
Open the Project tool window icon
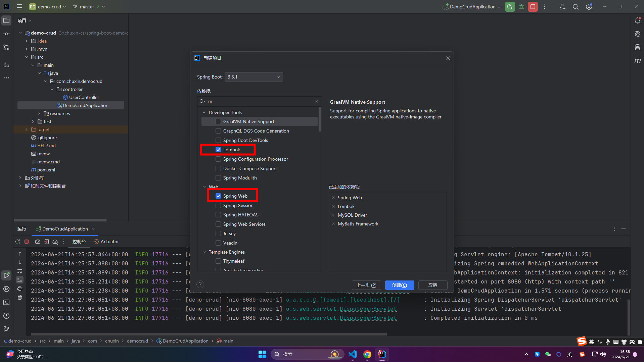pos(6,20)
